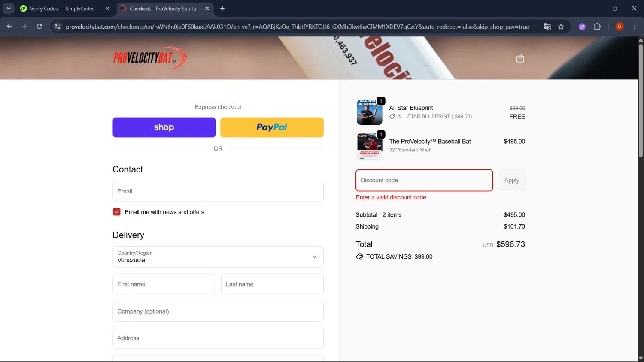
Task: Click the First name field
Action: point(164,284)
